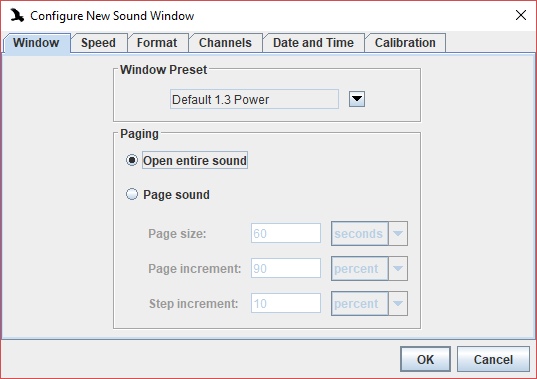537x379 pixels.
Task: Click the Open entire sound label
Action: [195, 160]
